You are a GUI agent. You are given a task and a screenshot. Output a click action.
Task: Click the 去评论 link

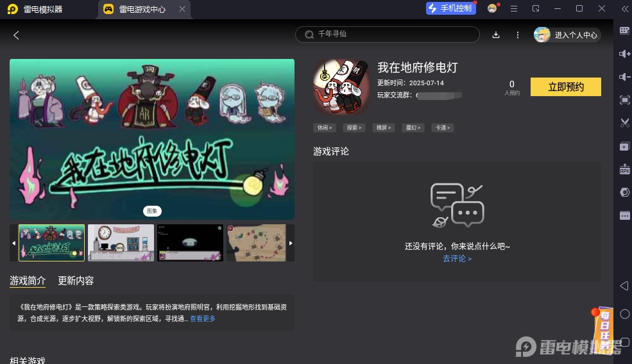[457, 258]
